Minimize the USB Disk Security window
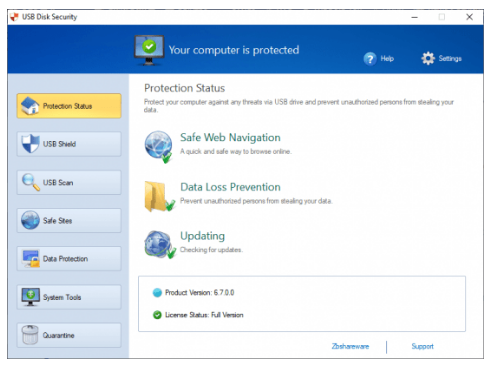 (x=415, y=17)
